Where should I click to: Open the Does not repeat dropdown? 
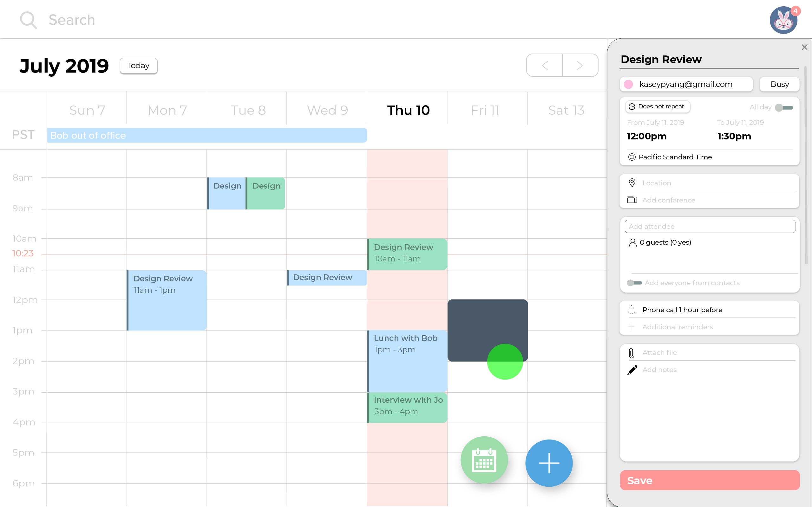coord(657,107)
